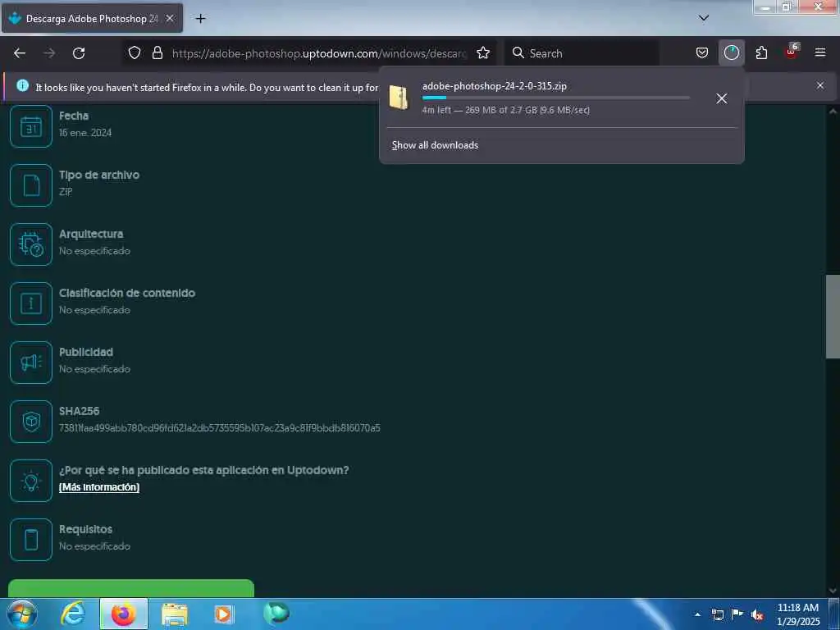Image resolution: width=840 pixels, height=630 pixels.
Task: Open the green round app in taskbar
Action: point(276,614)
